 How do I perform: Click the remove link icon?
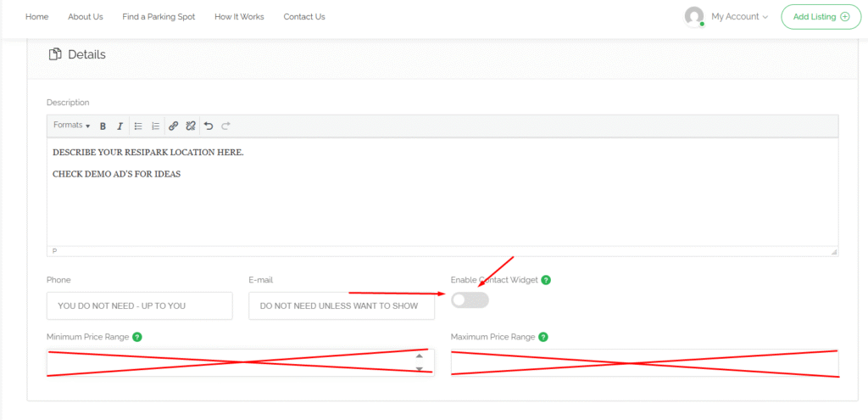191,126
